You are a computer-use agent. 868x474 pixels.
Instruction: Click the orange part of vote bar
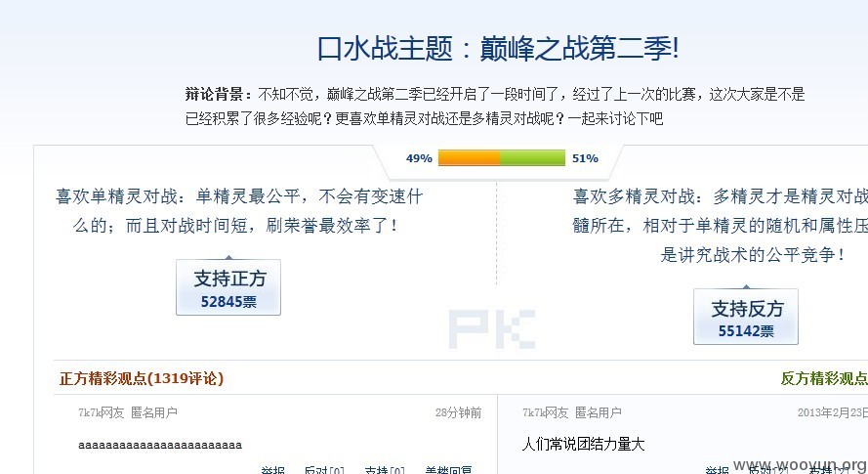tap(469, 158)
